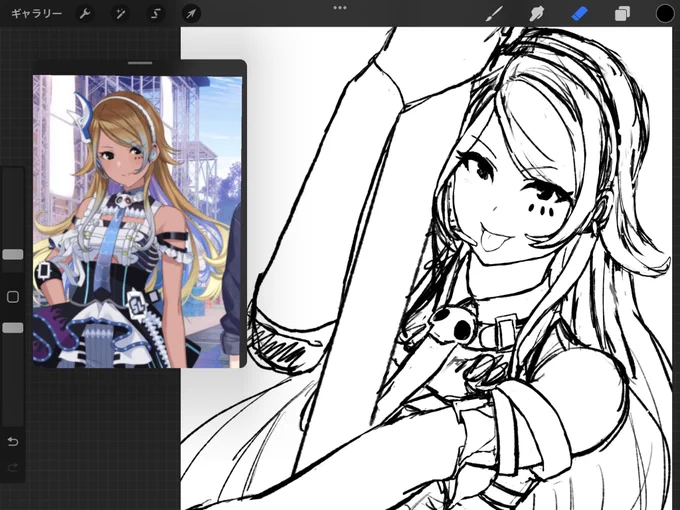Image resolution: width=680 pixels, height=510 pixels.
Task: Select the Brush paint tool
Action: pyautogui.click(x=494, y=14)
